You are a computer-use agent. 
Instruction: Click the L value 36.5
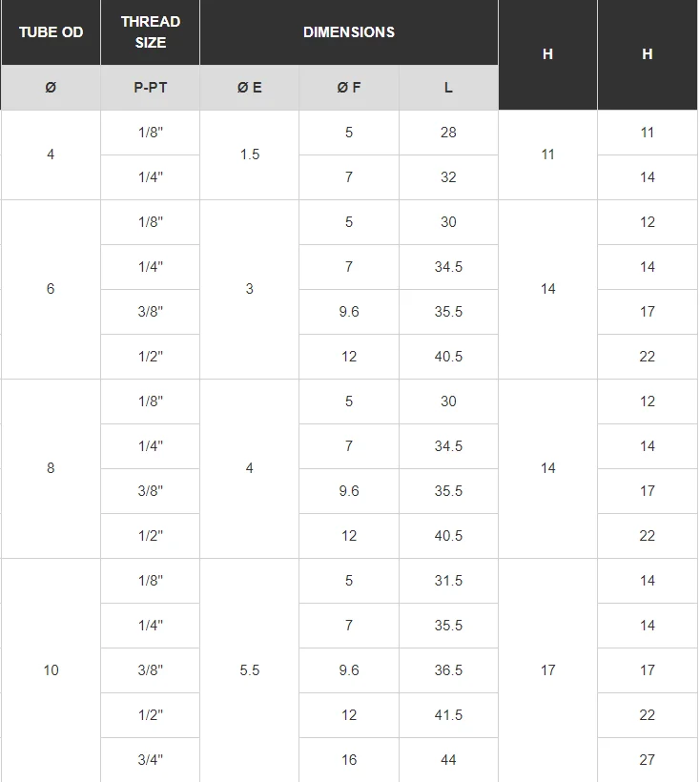click(x=448, y=670)
